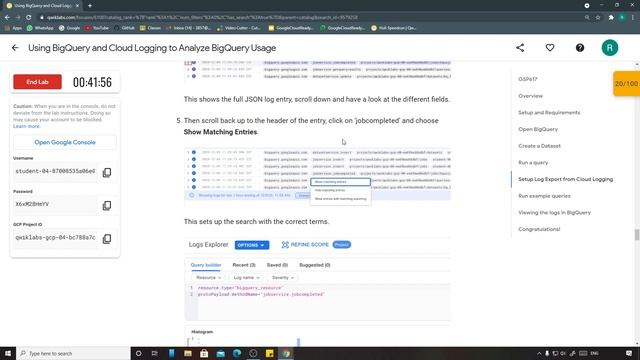640x360 pixels.
Task: Open Windows Start menu
Action: point(8,353)
